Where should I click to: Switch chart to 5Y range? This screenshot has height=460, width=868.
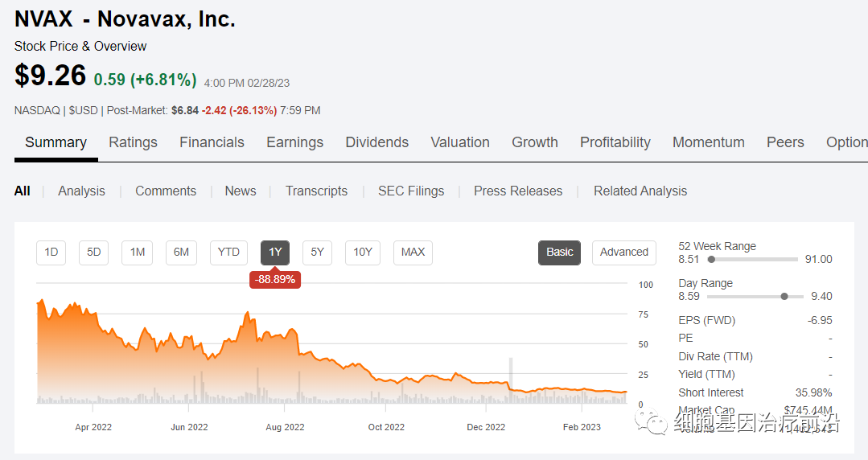coord(317,252)
